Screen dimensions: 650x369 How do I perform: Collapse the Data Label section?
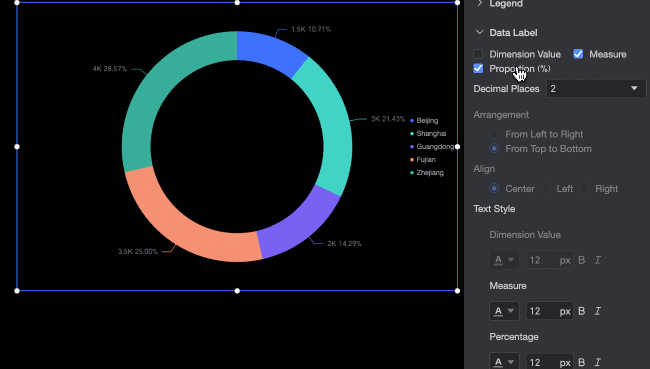tap(480, 32)
